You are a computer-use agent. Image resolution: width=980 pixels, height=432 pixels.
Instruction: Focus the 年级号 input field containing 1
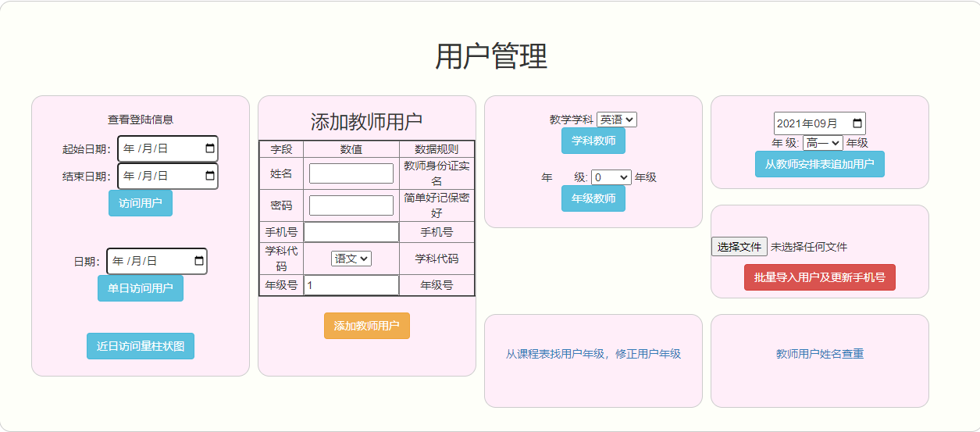point(351,285)
